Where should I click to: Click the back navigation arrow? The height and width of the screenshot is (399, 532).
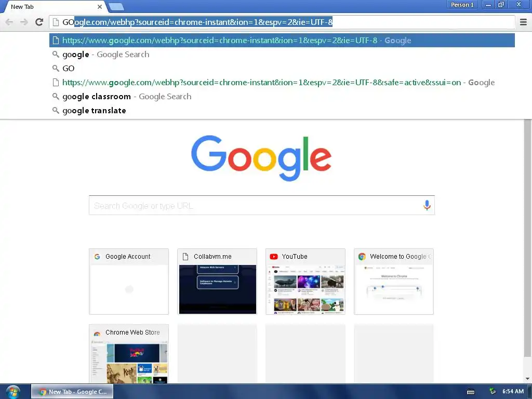(9, 22)
